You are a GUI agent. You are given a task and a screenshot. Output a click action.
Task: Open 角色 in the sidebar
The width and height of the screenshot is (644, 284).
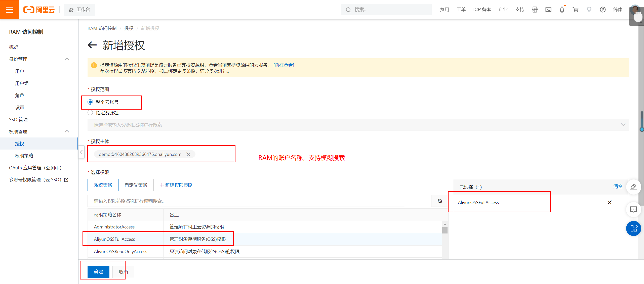tap(19, 95)
